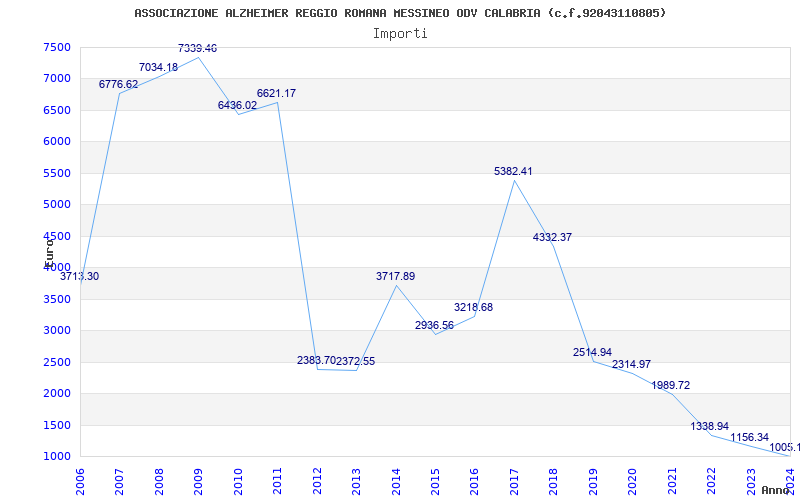Click x-axis year 2016
Image resolution: width=800 pixels, height=500 pixels.
pyautogui.click(x=475, y=482)
